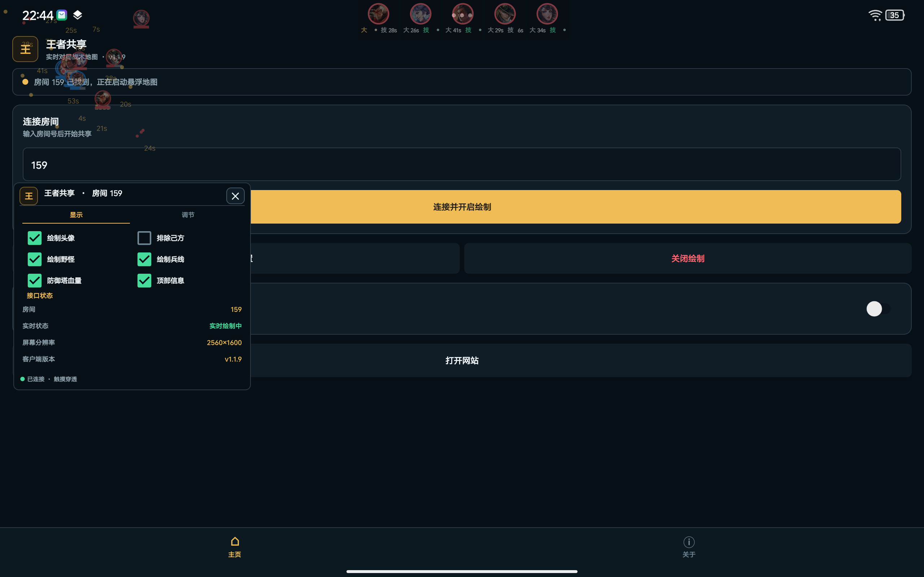This screenshot has height=577, width=924.
Task: Disable the 防御塔血量 checkbox
Action: click(34, 281)
